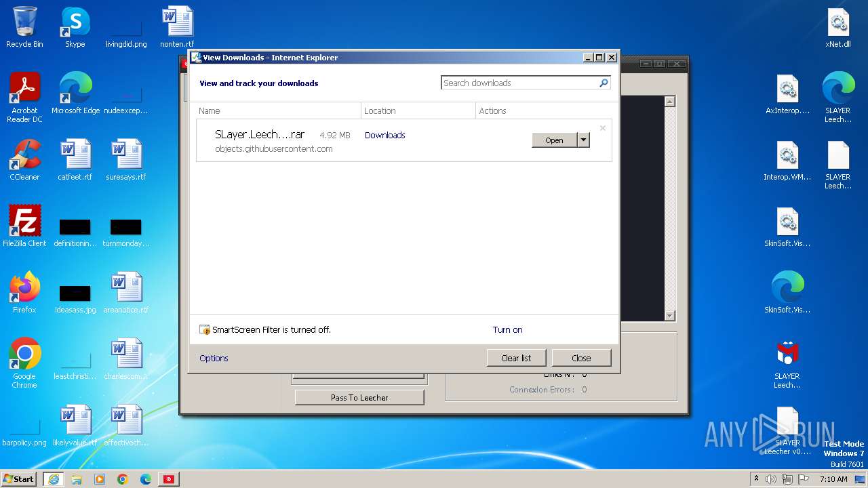Clear the downloads list
The width and height of the screenshot is (868, 488).
click(516, 358)
